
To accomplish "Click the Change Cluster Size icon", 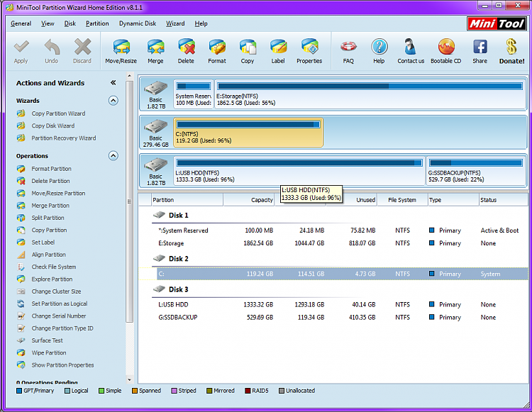I will 21,291.
